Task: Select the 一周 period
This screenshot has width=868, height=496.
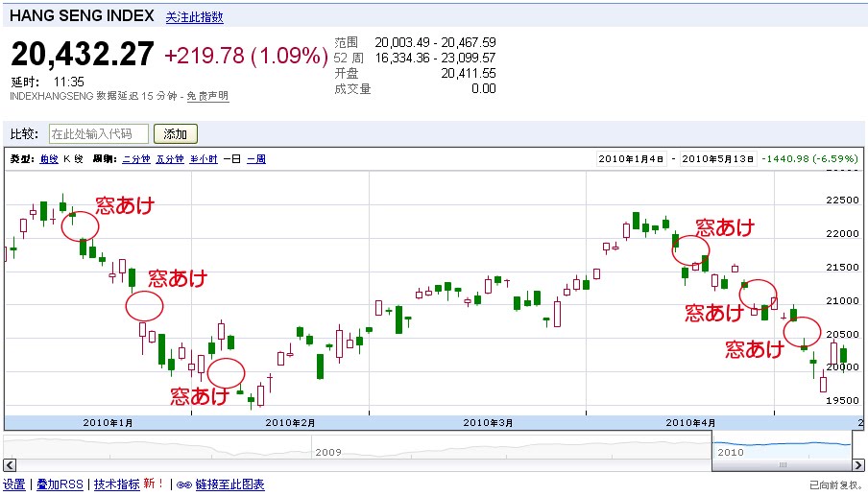Action: 255,159
